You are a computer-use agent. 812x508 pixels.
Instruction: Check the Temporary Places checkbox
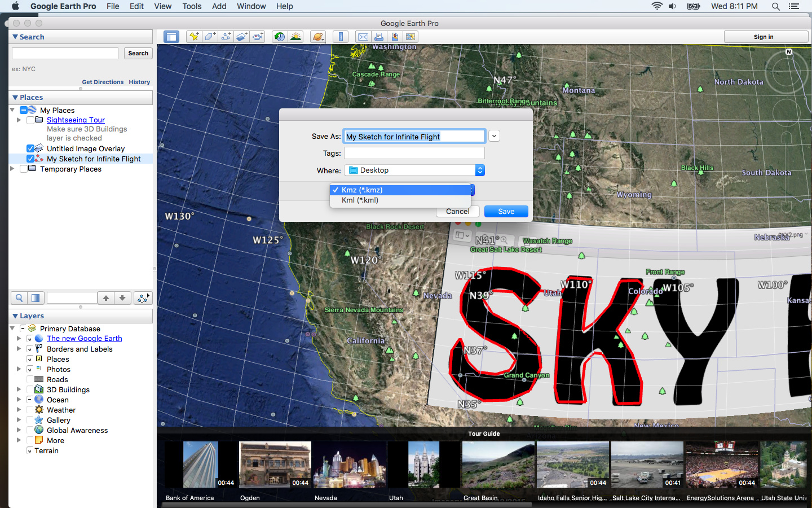pyautogui.click(x=23, y=169)
